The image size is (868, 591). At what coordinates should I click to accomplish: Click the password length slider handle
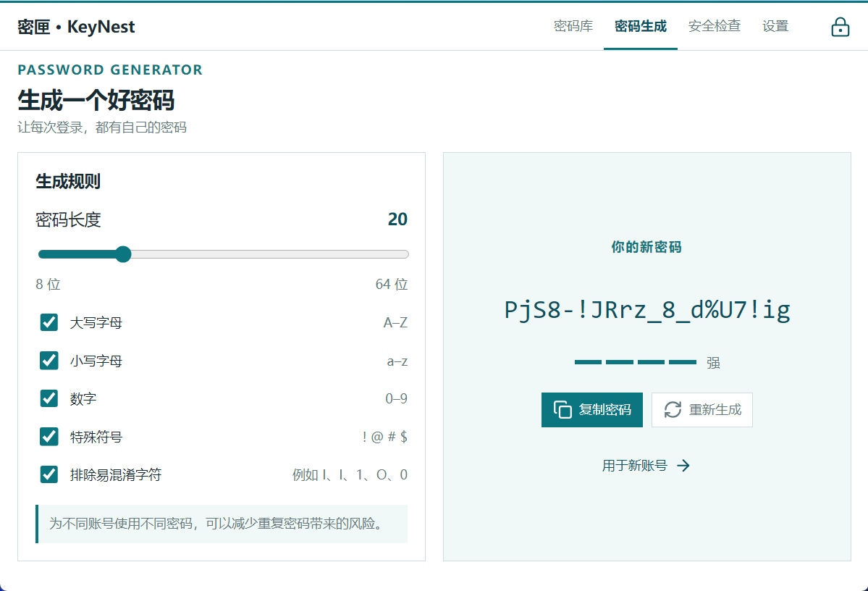(x=123, y=254)
